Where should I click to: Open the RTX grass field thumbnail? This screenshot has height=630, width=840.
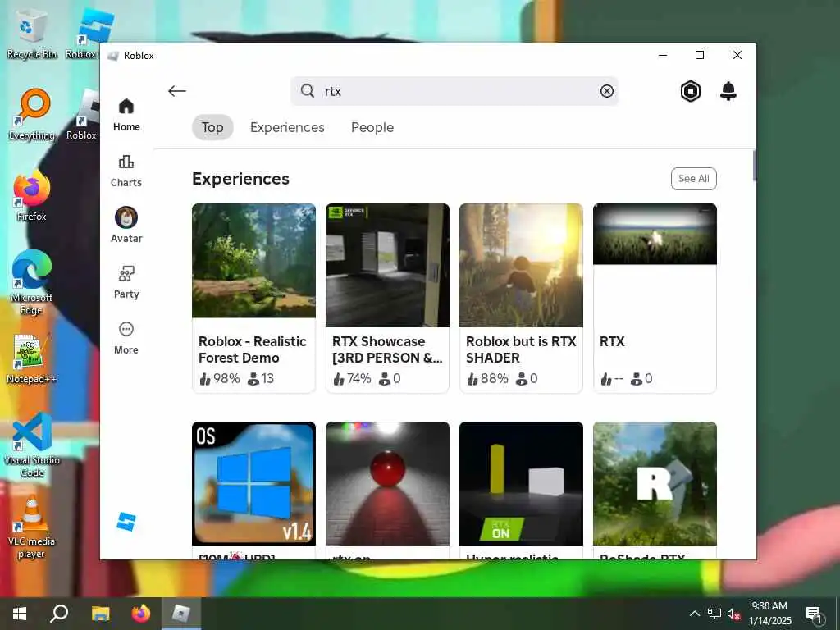pos(655,234)
